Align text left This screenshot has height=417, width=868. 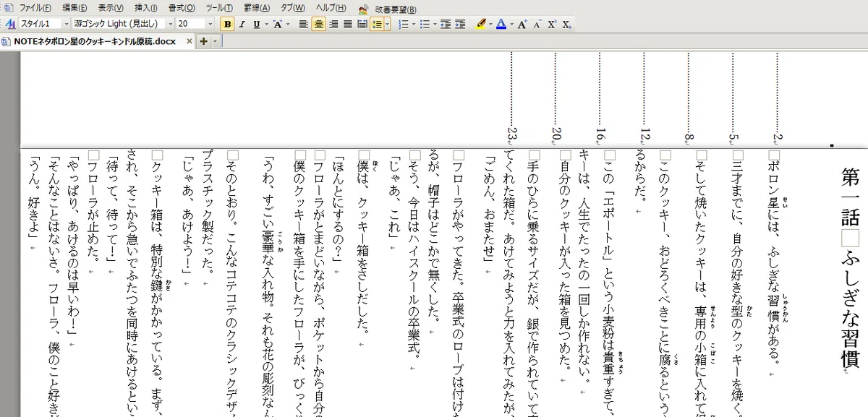(x=305, y=24)
